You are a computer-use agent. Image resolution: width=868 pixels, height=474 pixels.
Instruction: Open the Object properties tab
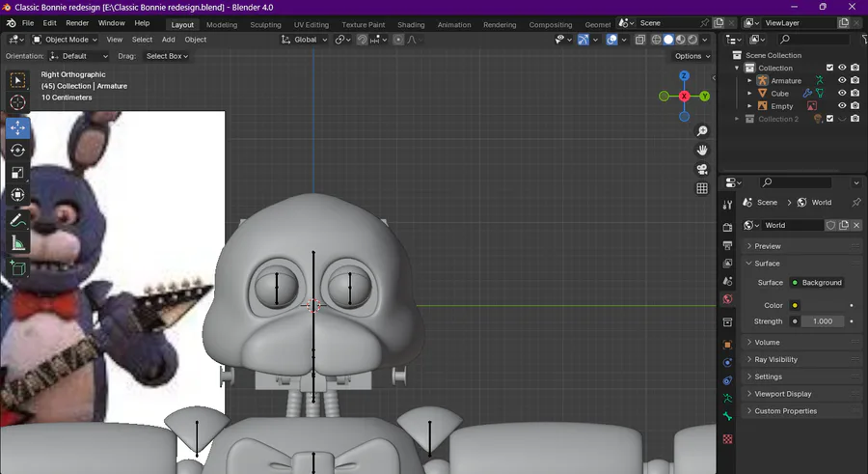point(727,345)
